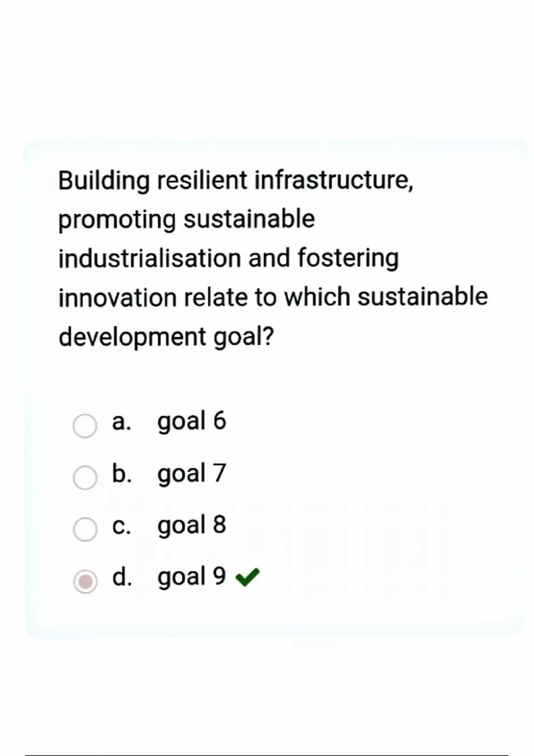Click the "goal 7" answer text

click(x=192, y=473)
